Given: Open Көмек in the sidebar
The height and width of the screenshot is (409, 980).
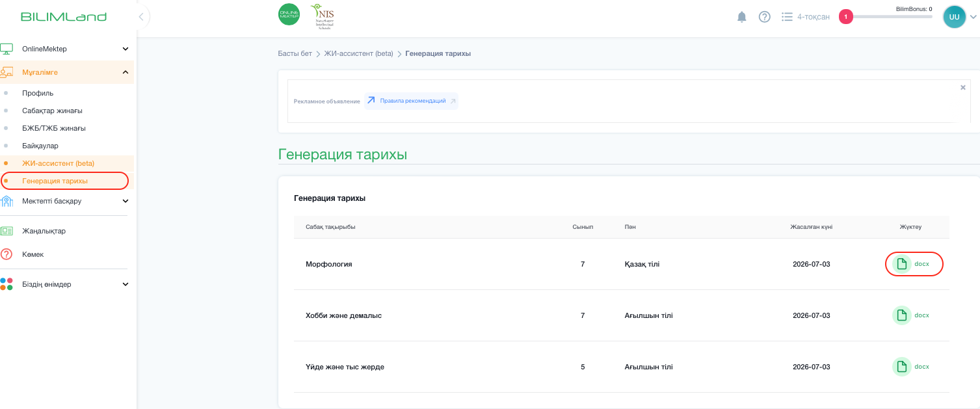Looking at the screenshot, I should 33,254.
